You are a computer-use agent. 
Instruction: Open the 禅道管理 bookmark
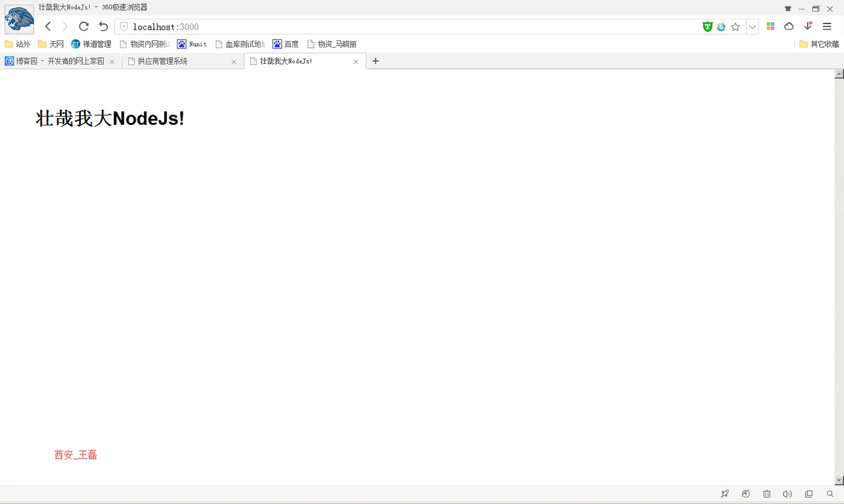pyautogui.click(x=91, y=44)
